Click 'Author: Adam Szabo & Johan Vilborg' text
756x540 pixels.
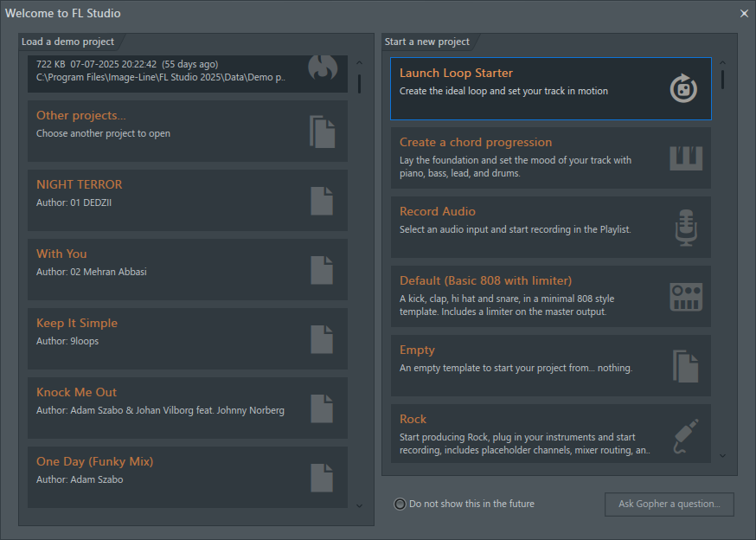160,410
